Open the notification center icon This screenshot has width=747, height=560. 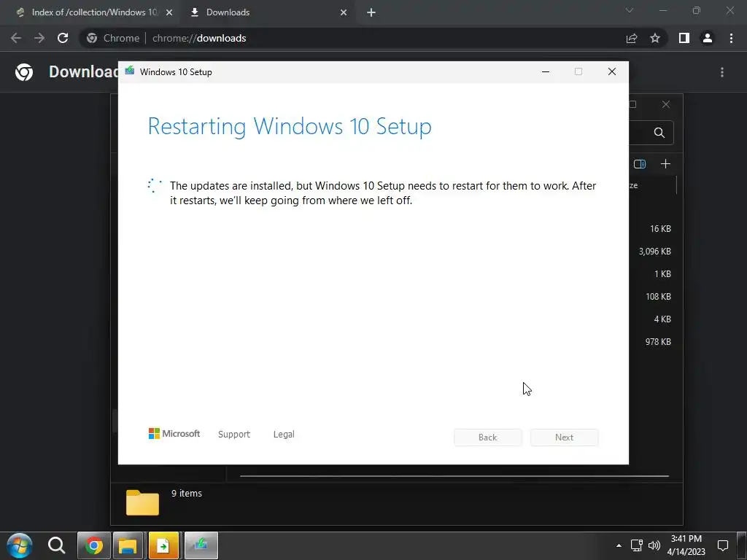click(723, 545)
